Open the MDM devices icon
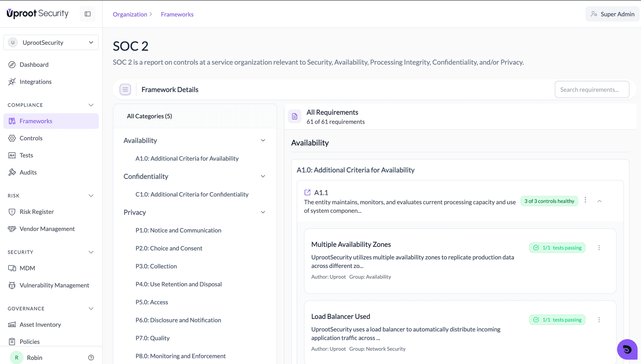 pos(12,268)
